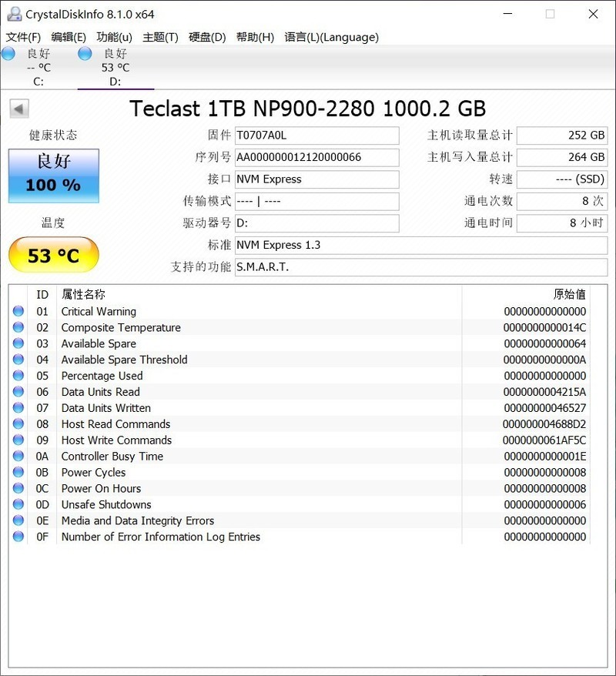
Task: Click the back arrow navigation button
Action: (x=18, y=108)
